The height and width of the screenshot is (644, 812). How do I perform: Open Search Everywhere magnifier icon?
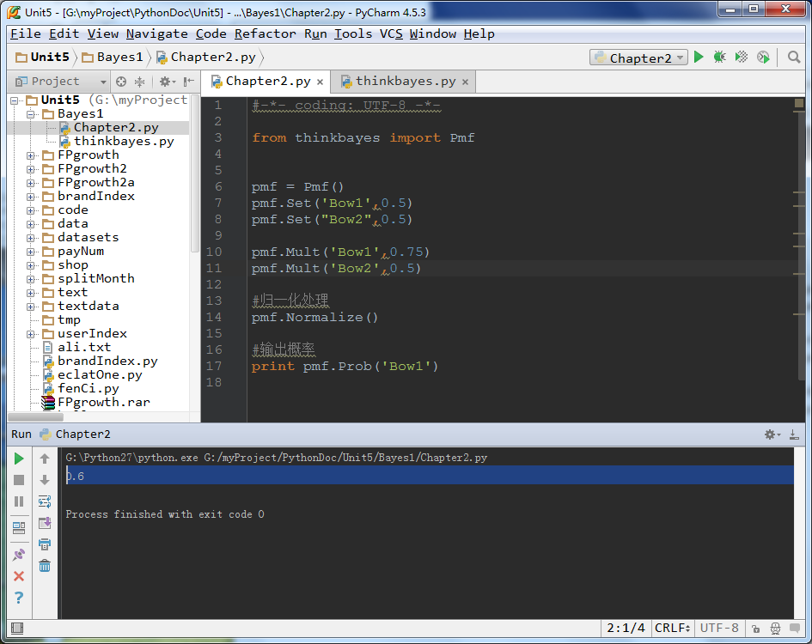click(x=794, y=57)
